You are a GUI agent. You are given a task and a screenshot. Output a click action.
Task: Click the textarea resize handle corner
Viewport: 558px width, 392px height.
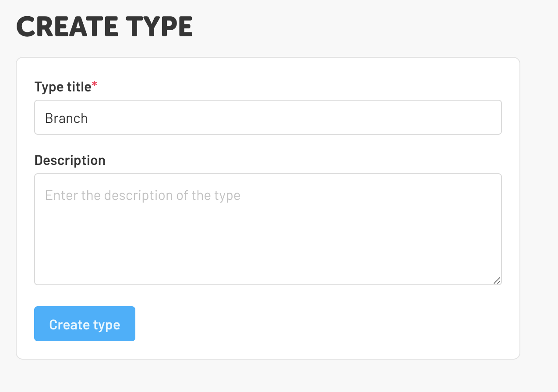click(497, 281)
